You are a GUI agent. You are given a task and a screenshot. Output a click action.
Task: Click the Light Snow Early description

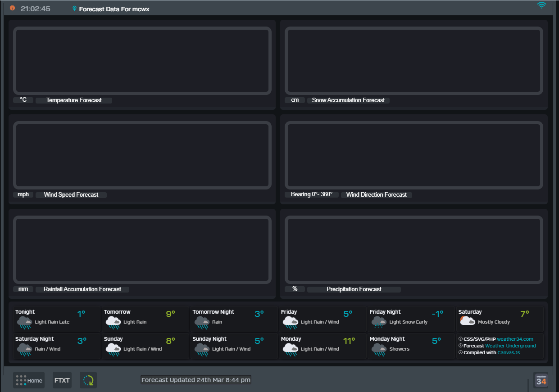[409, 322]
